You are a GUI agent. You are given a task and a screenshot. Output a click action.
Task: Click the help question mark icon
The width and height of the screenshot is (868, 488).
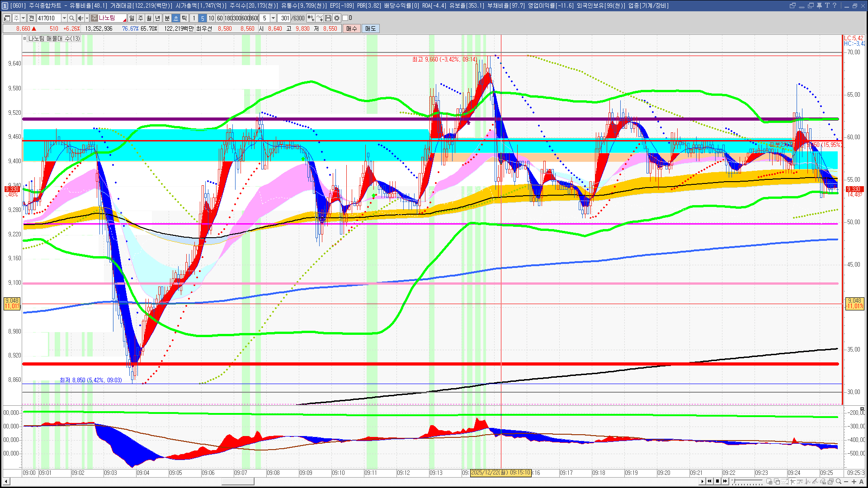(835, 5)
